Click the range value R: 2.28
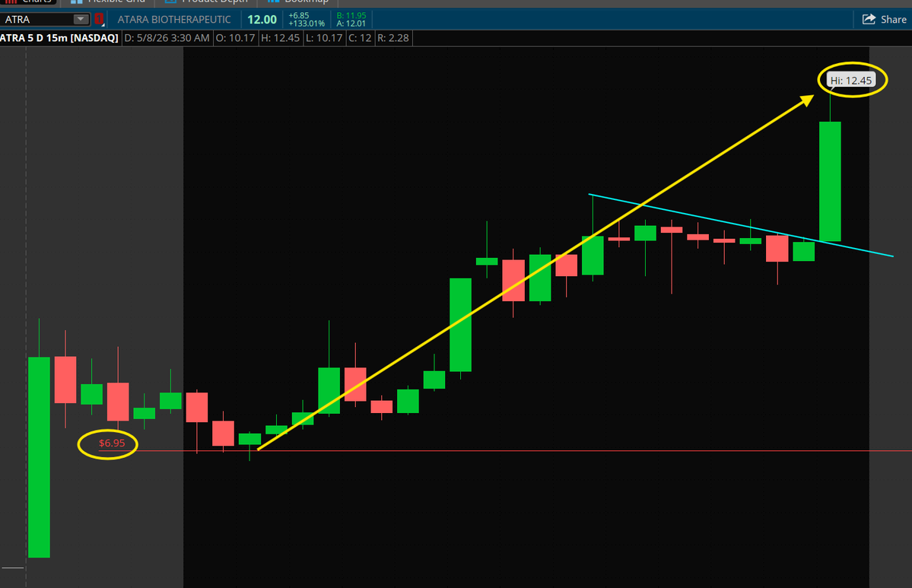912x588 pixels. [393, 38]
